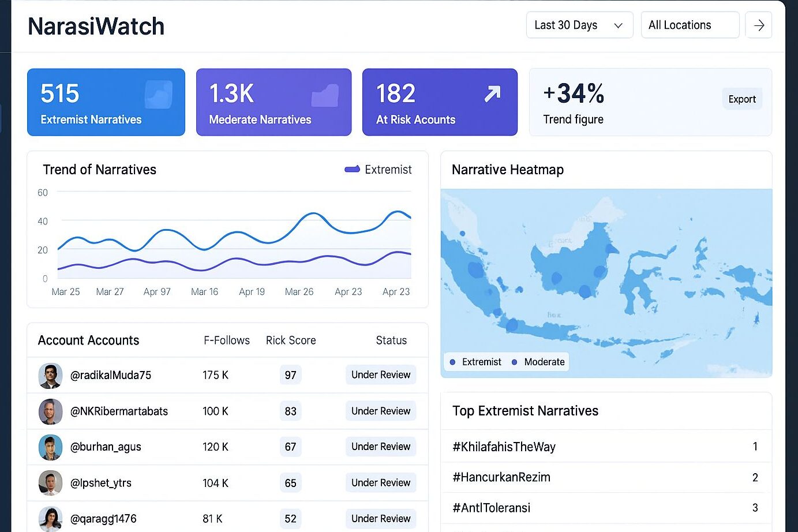Screen dimensions: 798x532
Task: Sort by Rick Score column header
Action: tap(291, 340)
